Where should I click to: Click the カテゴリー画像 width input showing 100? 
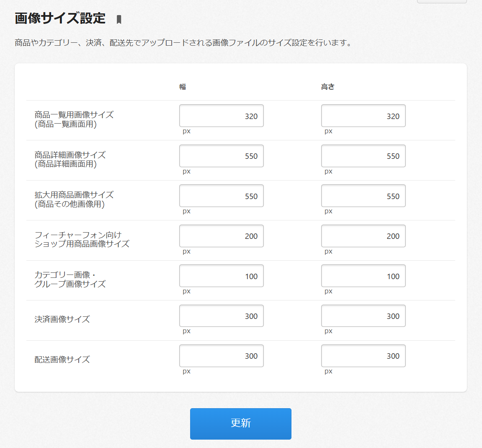click(221, 276)
